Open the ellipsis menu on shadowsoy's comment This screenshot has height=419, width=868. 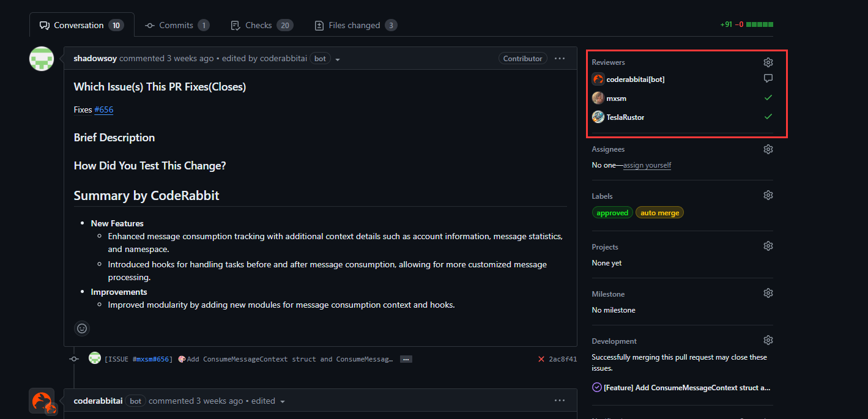(559, 58)
